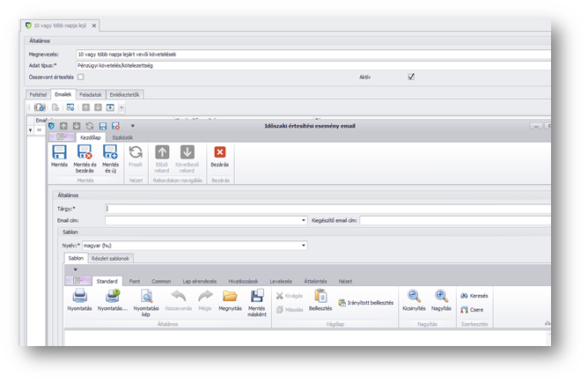Uncheck the Aktív checkbox
Image resolution: width=588 pixels, height=383 pixels.
[x=410, y=77]
